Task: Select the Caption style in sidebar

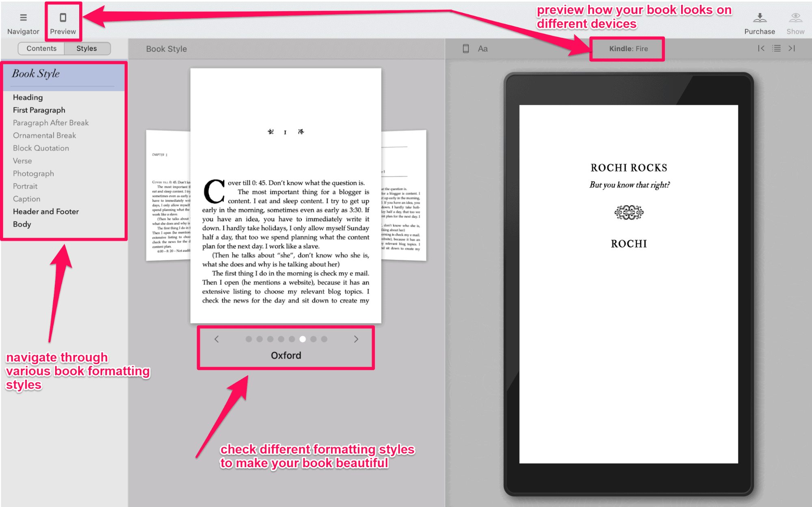Action: coord(26,198)
